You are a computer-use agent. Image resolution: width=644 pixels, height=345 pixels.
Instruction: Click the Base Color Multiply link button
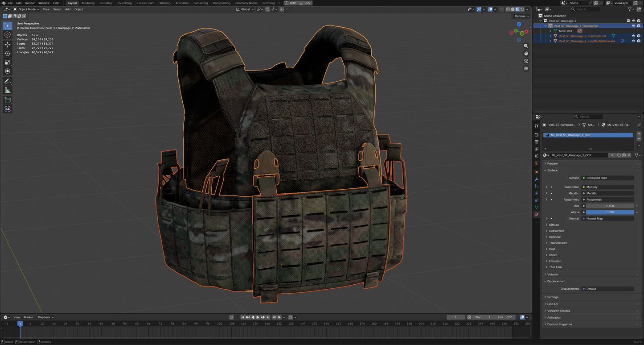point(608,187)
